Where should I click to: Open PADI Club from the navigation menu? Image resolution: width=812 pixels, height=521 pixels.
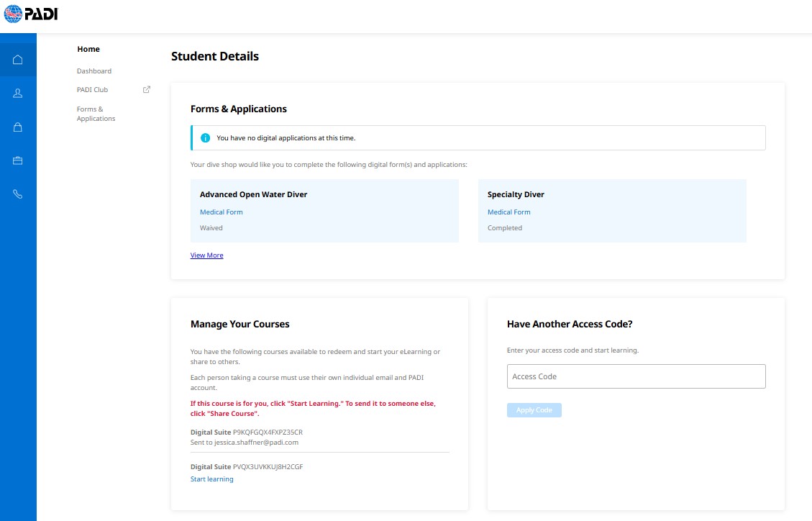pyautogui.click(x=92, y=90)
